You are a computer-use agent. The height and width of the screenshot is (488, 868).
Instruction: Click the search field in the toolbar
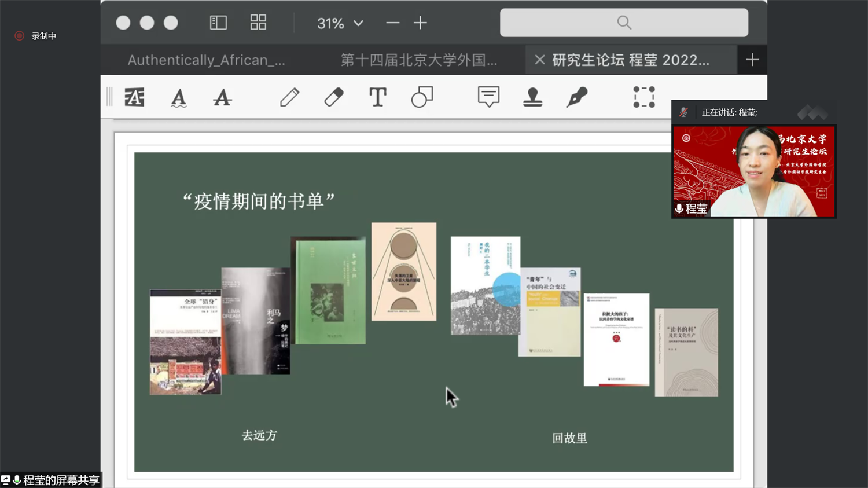(624, 23)
